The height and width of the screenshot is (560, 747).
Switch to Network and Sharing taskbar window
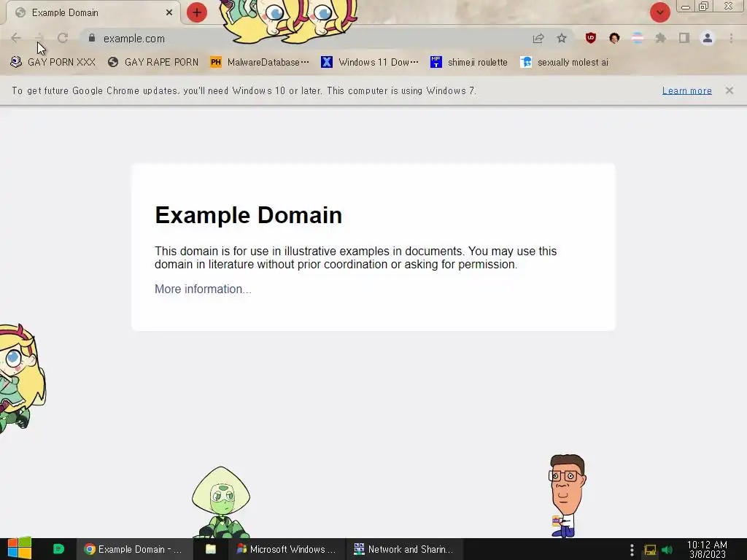[404, 549]
